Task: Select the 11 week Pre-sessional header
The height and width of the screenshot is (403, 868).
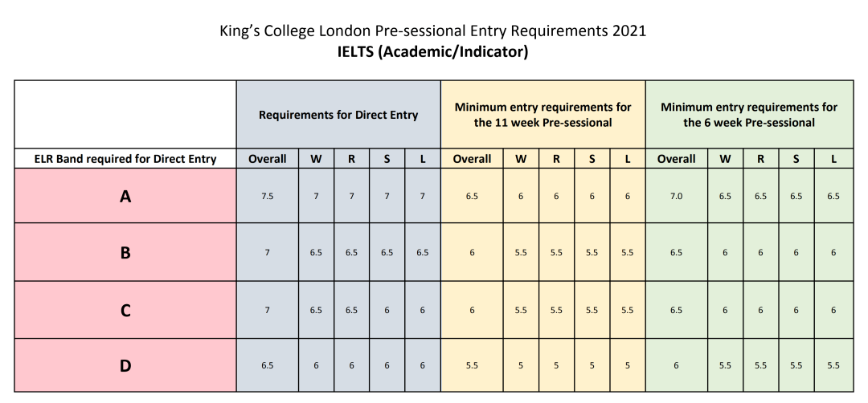Action: click(x=543, y=115)
